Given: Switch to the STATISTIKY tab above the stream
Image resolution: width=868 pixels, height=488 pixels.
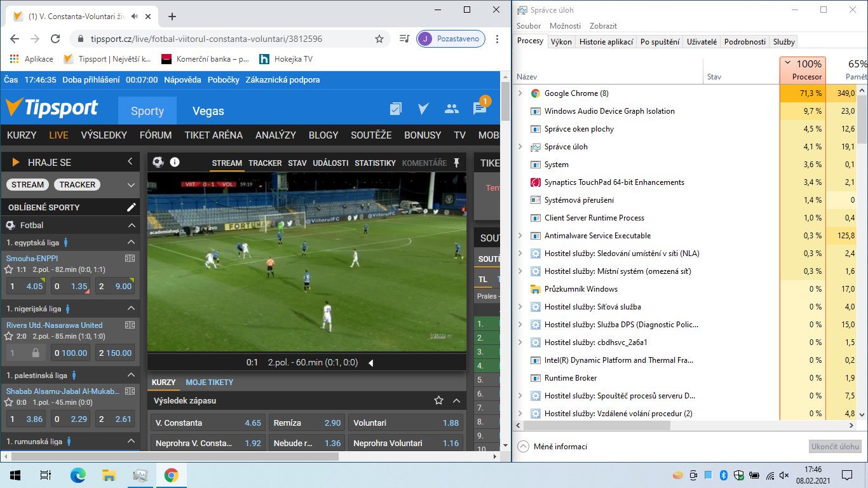Looking at the screenshot, I should pyautogui.click(x=375, y=163).
